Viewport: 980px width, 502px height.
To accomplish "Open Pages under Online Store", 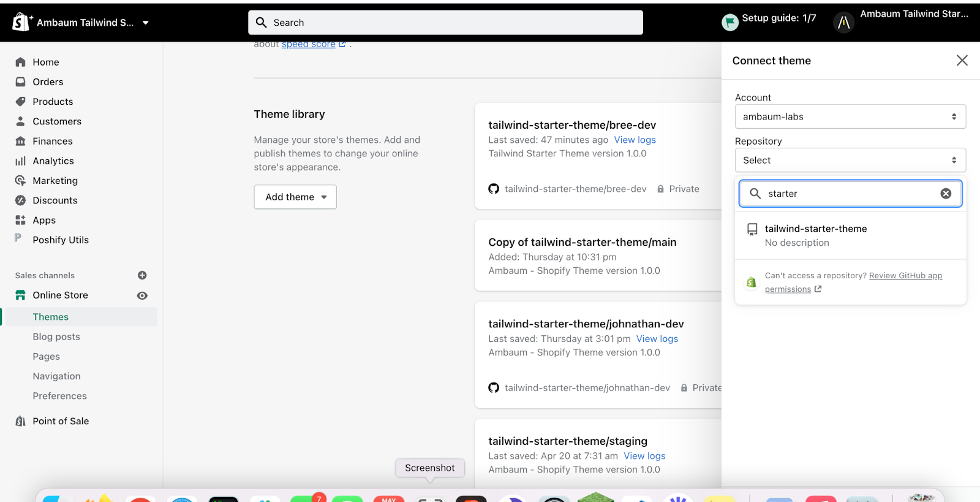I will pos(47,356).
